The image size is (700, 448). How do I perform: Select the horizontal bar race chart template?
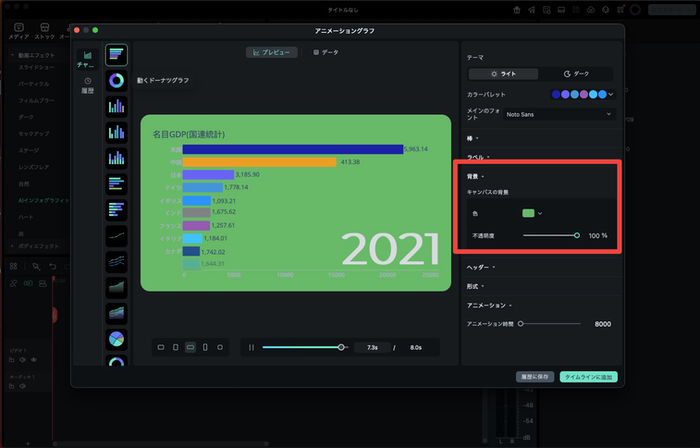click(117, 53)
